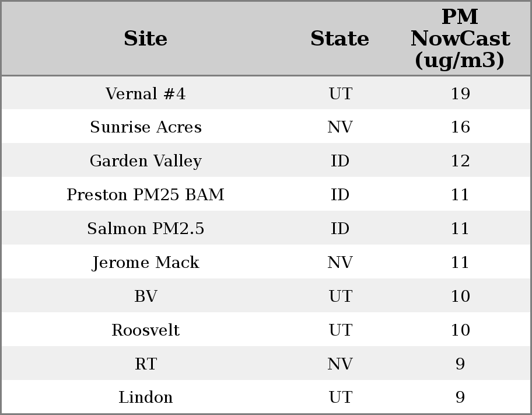The width and height of the screenshot is (532, 415).
Task: Select the NV state cell for RT
Action: pyautogui.click(x=340, y=364)
